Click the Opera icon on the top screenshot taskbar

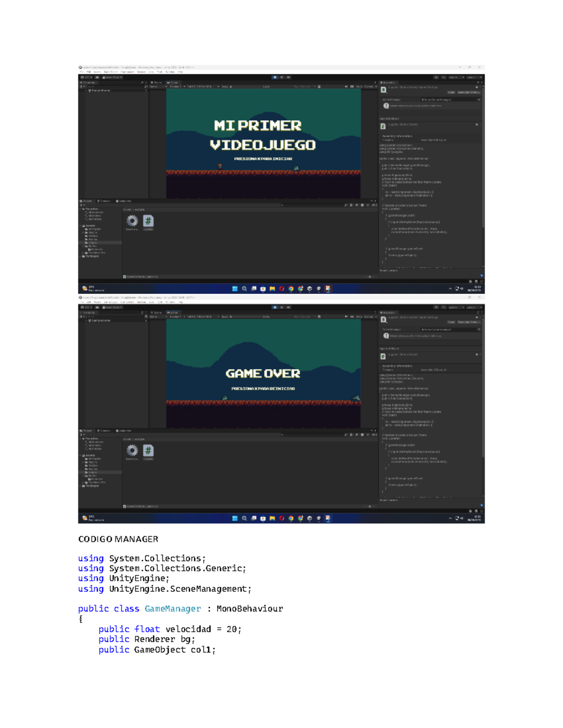tap(281, 289)
